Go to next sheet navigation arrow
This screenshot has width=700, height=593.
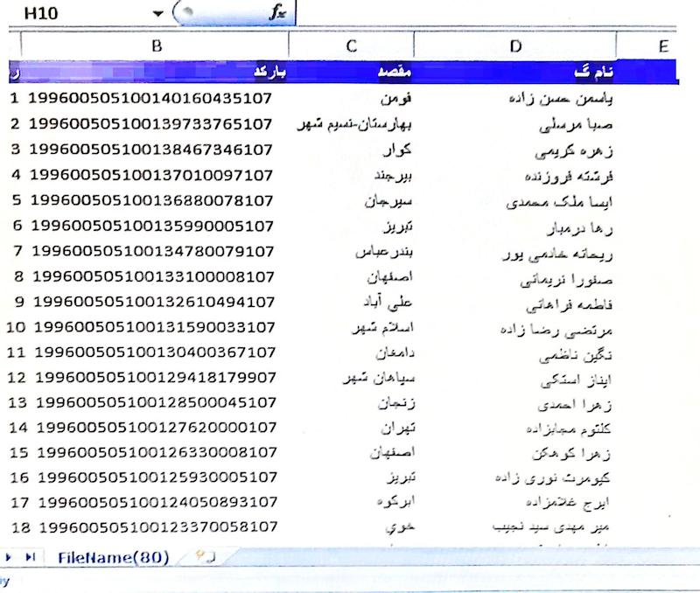tap(8, 557)
